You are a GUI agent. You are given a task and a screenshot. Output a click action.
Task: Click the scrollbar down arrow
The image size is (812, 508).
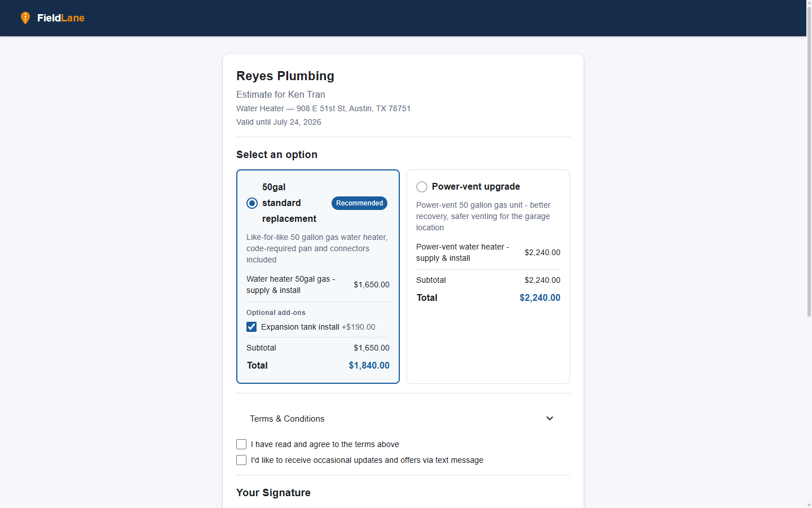[x=809, y=505]
